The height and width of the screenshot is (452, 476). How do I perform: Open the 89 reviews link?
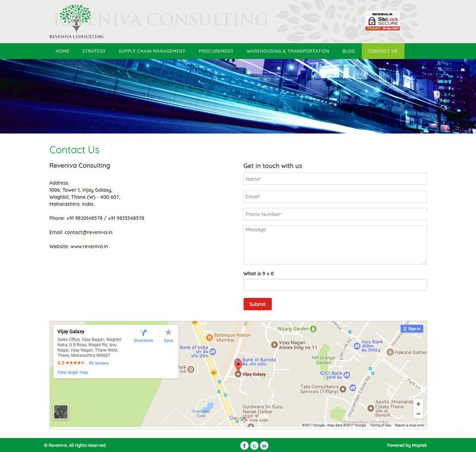(x=99, y=363)
